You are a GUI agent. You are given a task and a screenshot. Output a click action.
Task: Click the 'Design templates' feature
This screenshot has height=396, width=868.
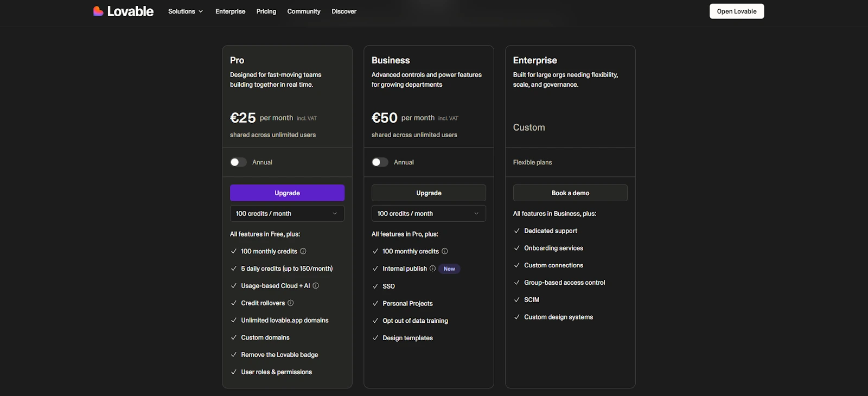pos(407,338)
